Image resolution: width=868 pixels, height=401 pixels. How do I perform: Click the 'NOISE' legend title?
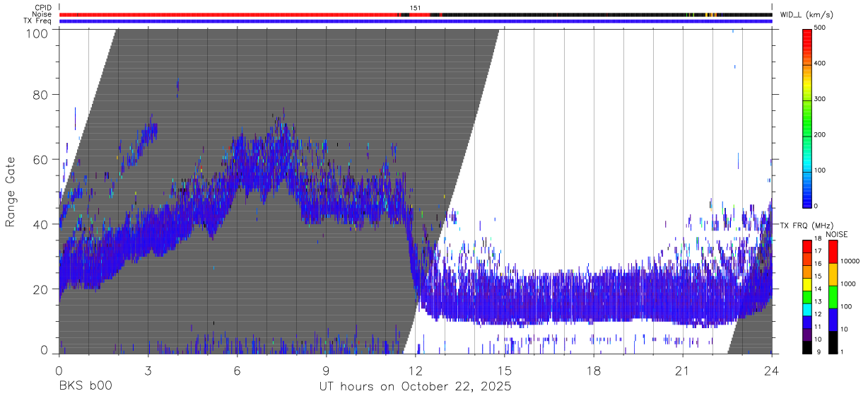[836, 234]
